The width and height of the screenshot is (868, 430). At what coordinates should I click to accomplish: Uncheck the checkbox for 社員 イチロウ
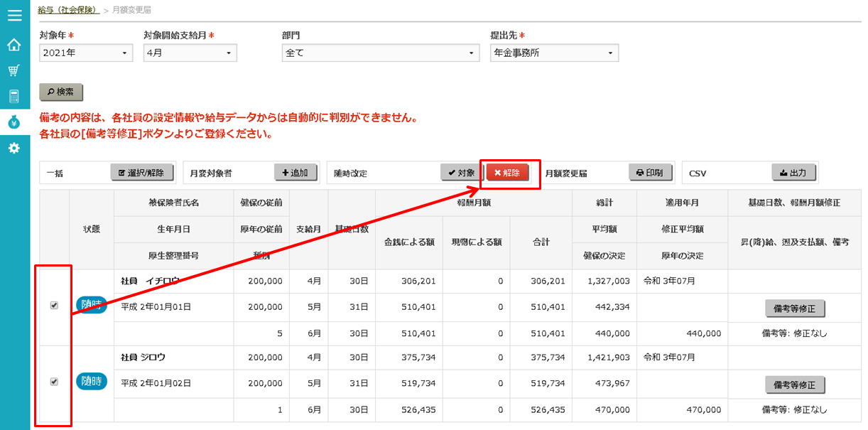click(x=54, y=306)
